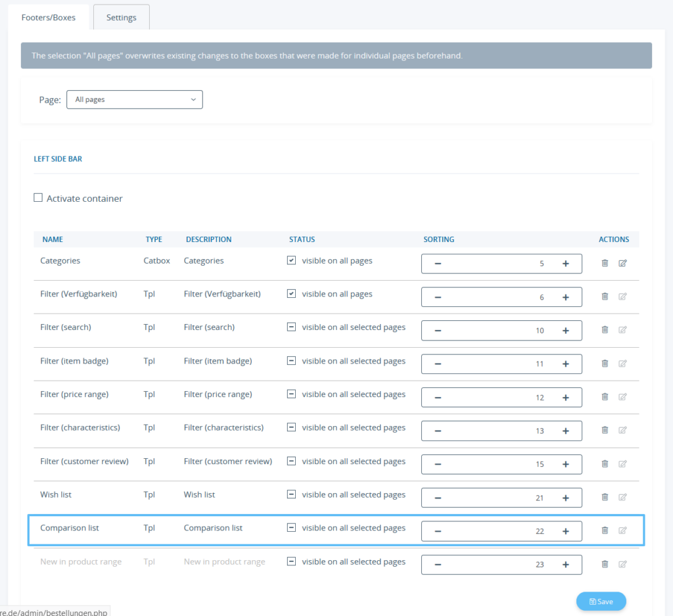Delete the Wish list box

(605, 497)
